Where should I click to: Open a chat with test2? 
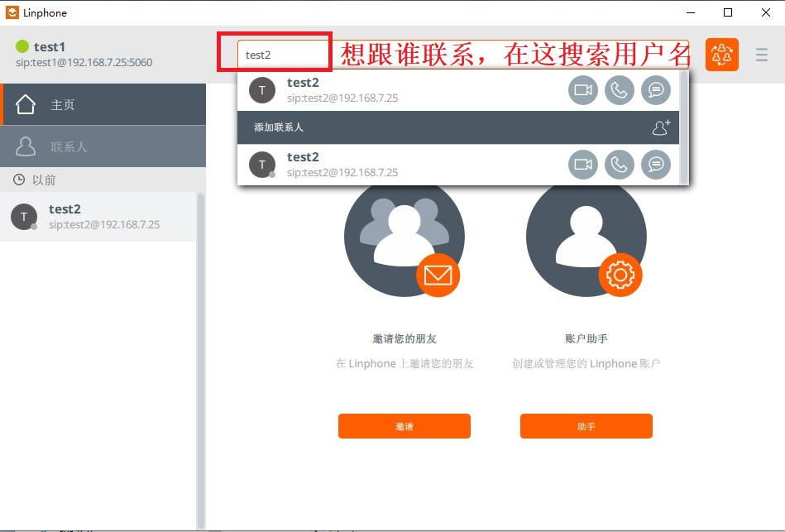coord(656,90)
